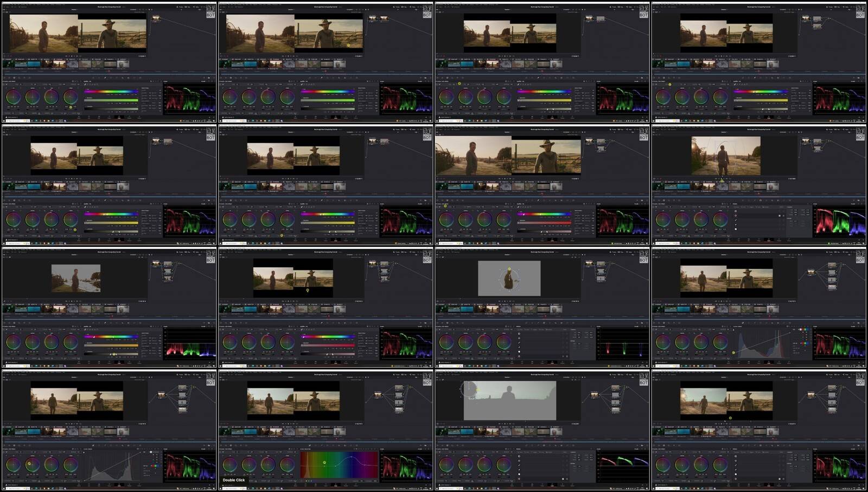This screenshot has height=492, width=868.
Task: Open Color page tab, man-in-circle matte frame
Action: coord(552,362)
